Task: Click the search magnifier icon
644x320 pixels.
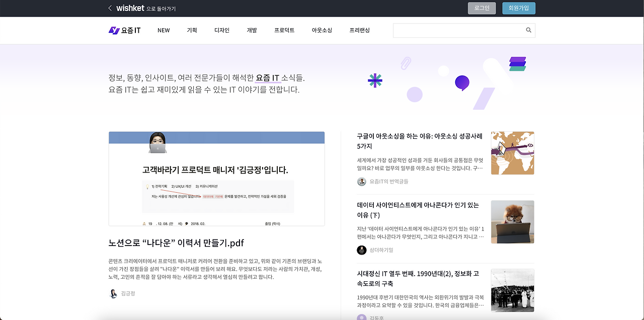Action: coord(528,30)
